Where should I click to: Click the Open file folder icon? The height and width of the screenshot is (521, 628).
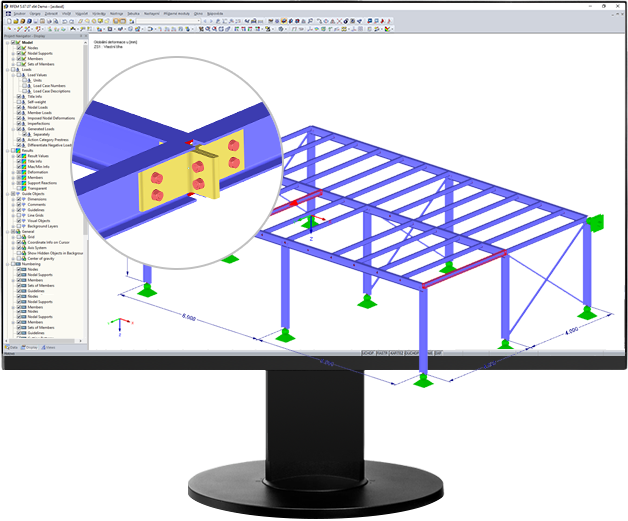coord(16,21)
